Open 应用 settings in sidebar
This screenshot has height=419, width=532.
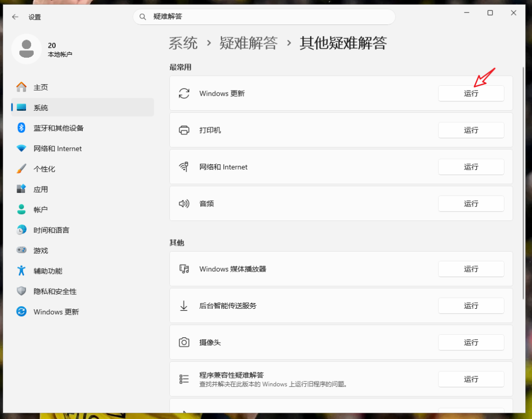[83, 189]
